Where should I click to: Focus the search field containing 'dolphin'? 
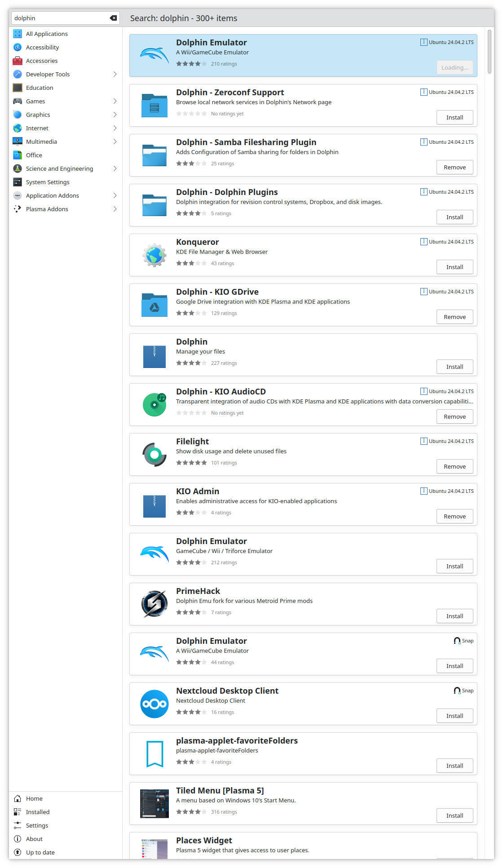click(x=65, y=18)
